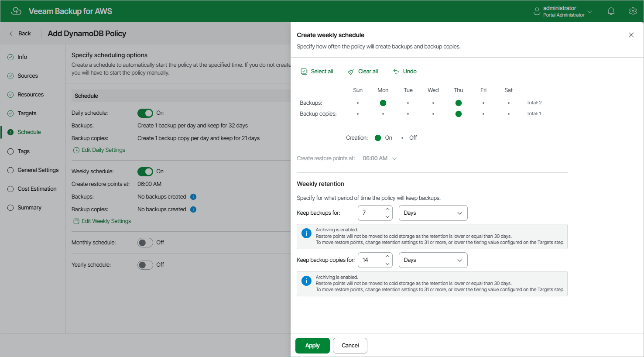
Task: Set Creation to On
Action: pos(378,138)
